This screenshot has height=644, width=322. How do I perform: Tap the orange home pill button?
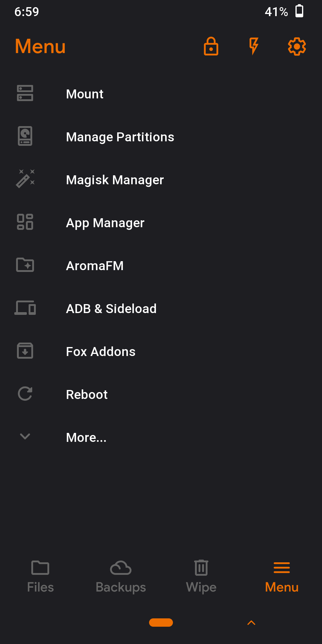tap(161, 623)
